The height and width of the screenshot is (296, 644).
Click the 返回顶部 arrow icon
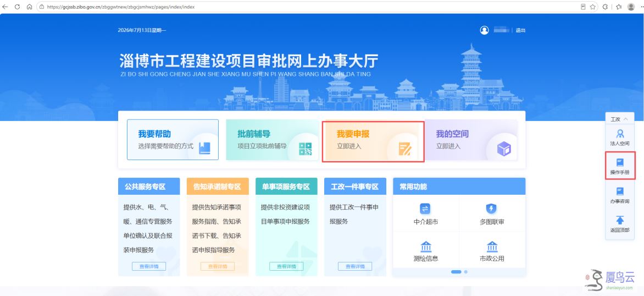click(x=620, y=220)
